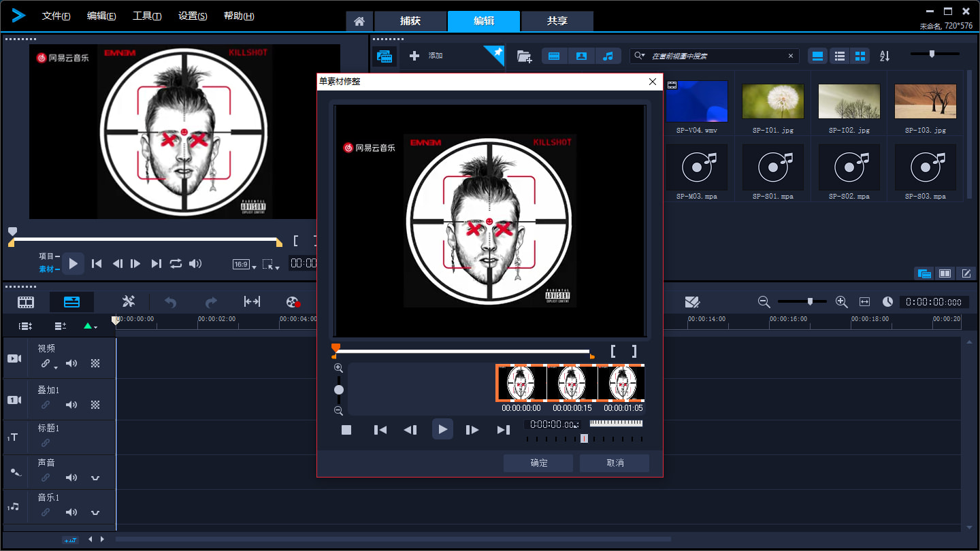Switch to the 共享 tab
The height and width of the screenshot is (551, 980).
coord(557,21)
